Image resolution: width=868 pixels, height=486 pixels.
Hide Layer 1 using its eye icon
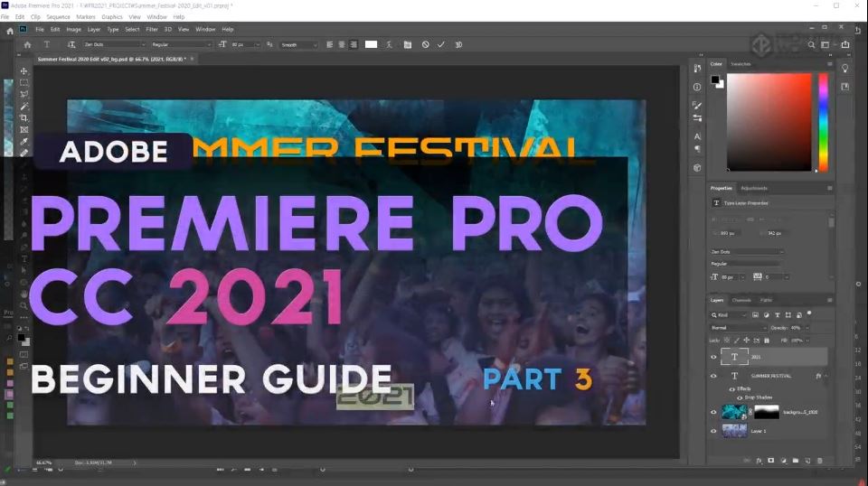click(x=713, y=431)
